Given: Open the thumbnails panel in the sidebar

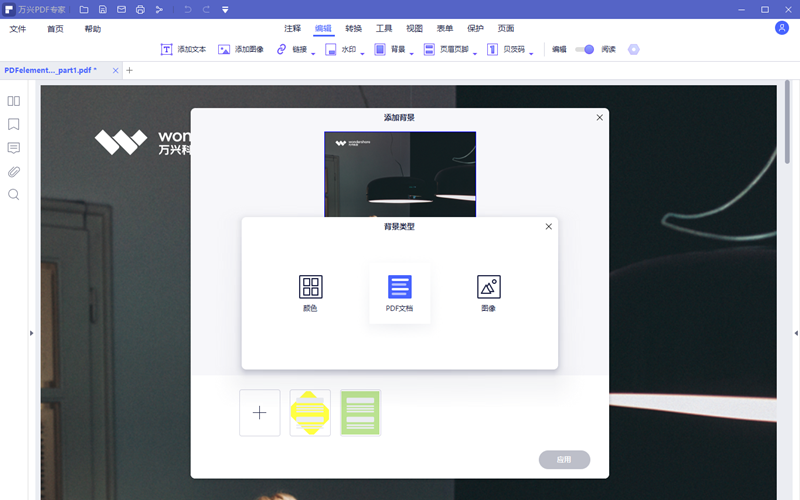Looking at the screenshot, I should (x=14, y=101).
